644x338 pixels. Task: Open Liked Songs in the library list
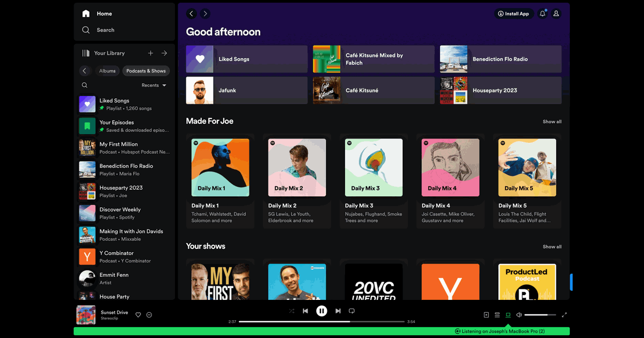point(125,104)
